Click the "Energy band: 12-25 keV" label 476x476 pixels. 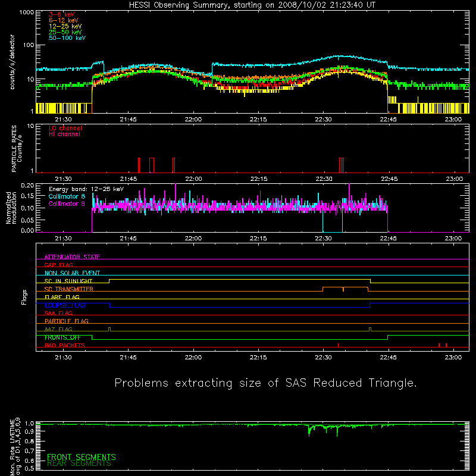[x=86, y=189]
